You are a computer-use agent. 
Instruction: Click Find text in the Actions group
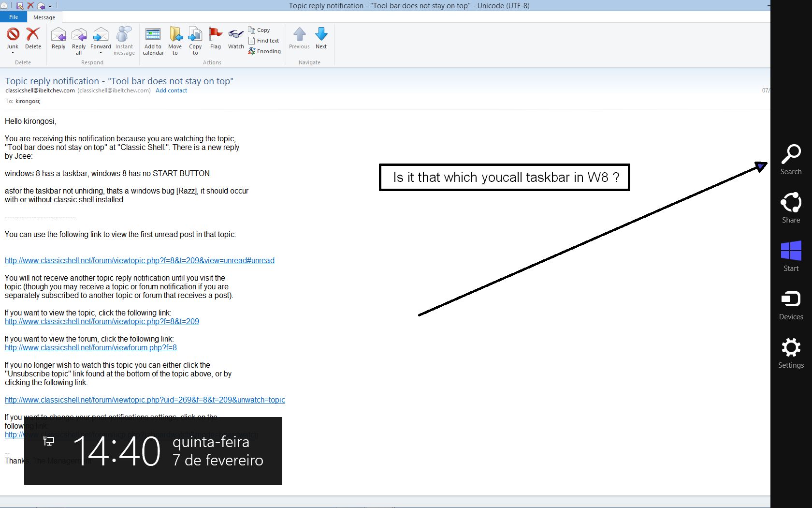264,41
